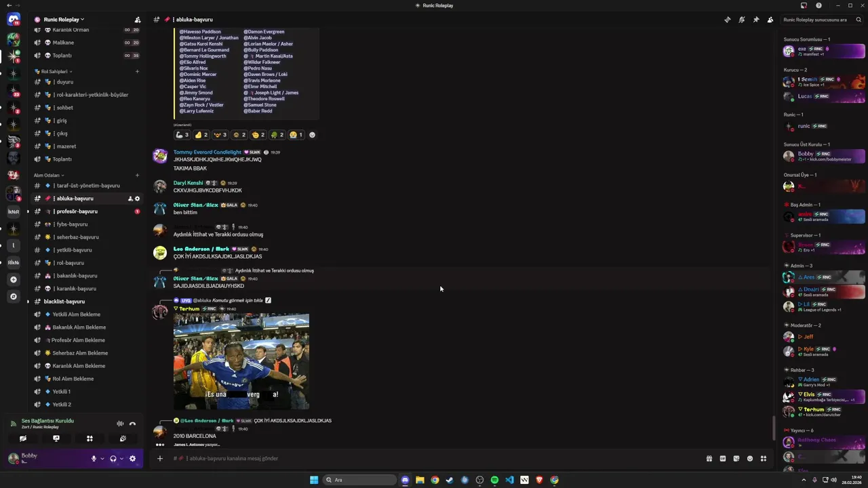The image size is (868, 488).
Task: Join the Malikane voice channel
Action: pos(86,43)
